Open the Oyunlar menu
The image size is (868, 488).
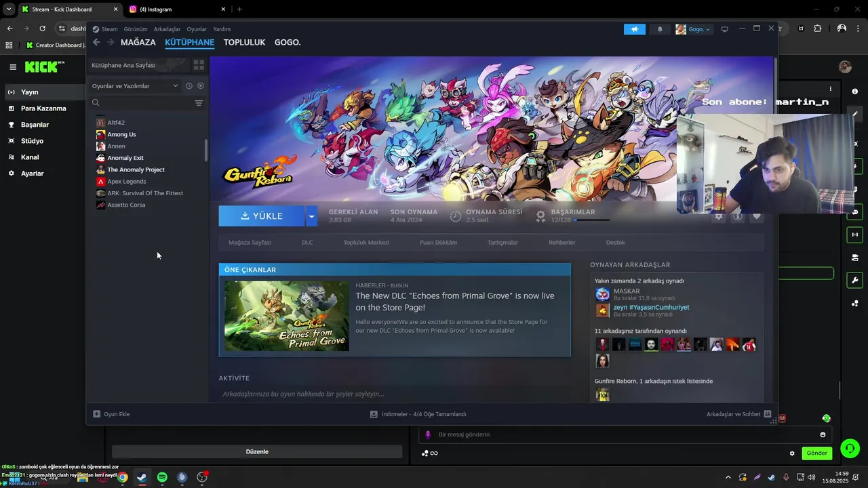197,29
